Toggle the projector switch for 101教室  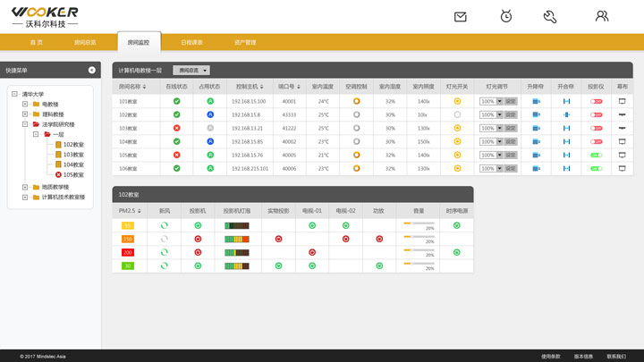pos(596,101)
